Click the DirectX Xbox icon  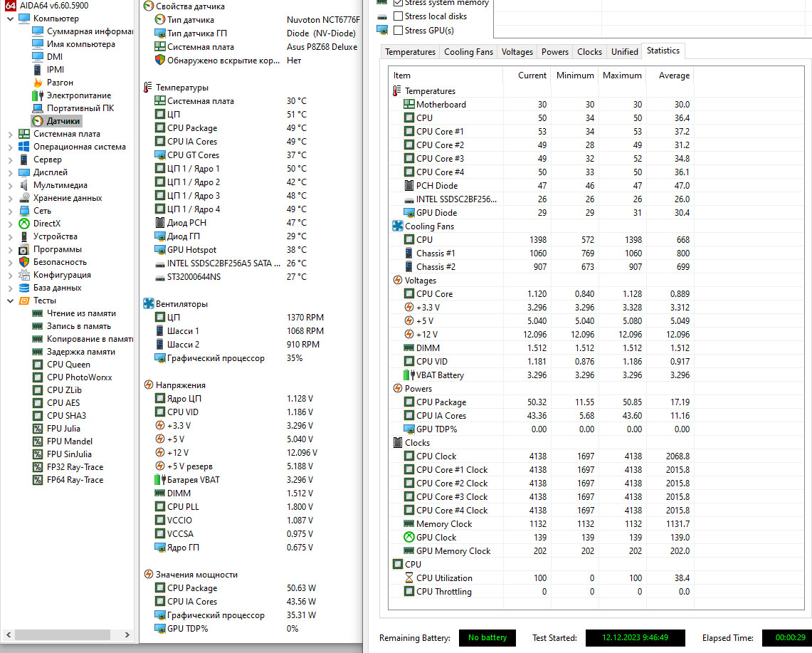point(23,224)
